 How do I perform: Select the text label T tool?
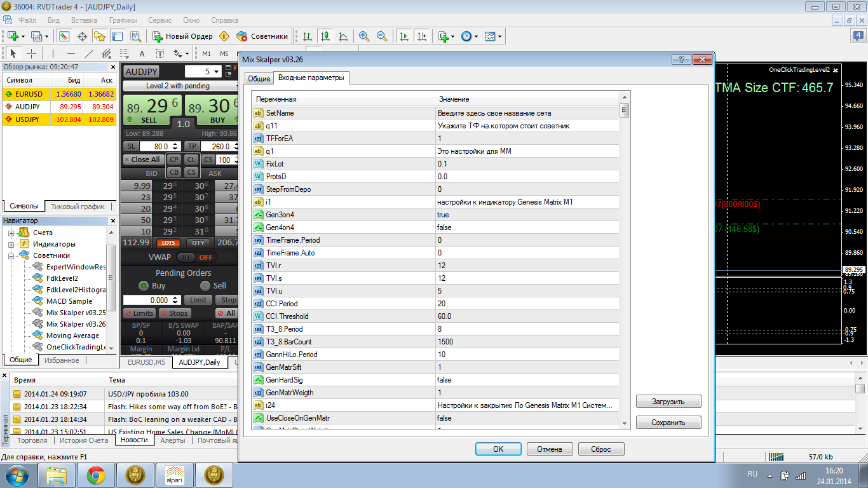(x=159, y=53)
